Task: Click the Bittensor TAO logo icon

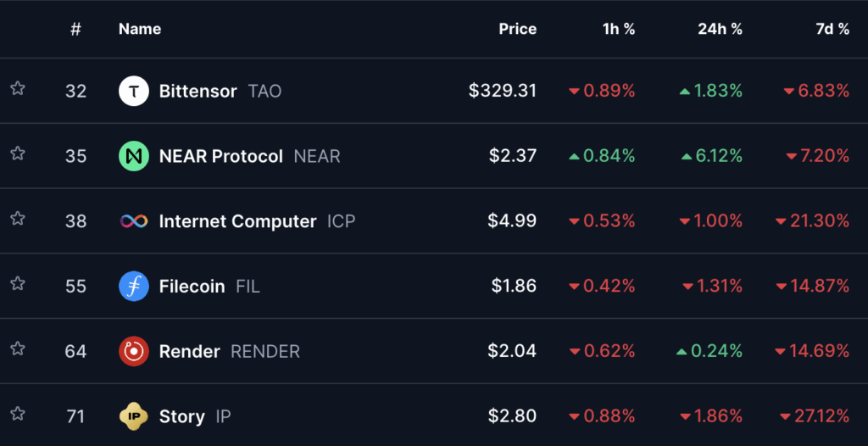Action: coord(134,91)
